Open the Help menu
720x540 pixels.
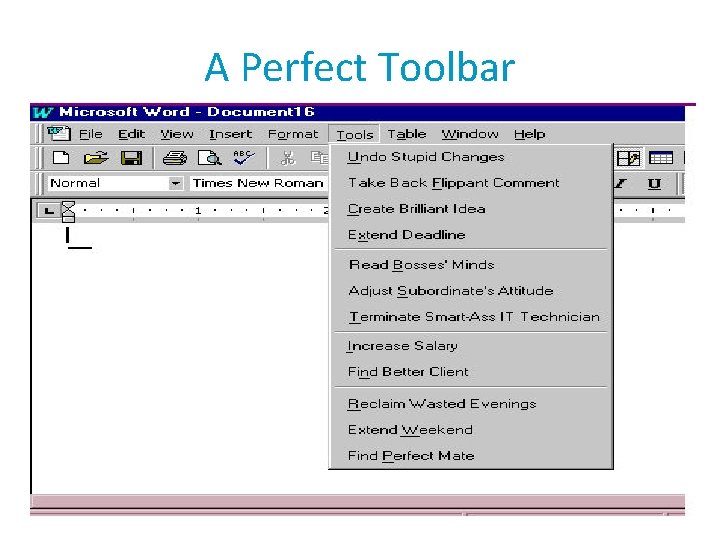pyautogui.click(x=529, y=134)
